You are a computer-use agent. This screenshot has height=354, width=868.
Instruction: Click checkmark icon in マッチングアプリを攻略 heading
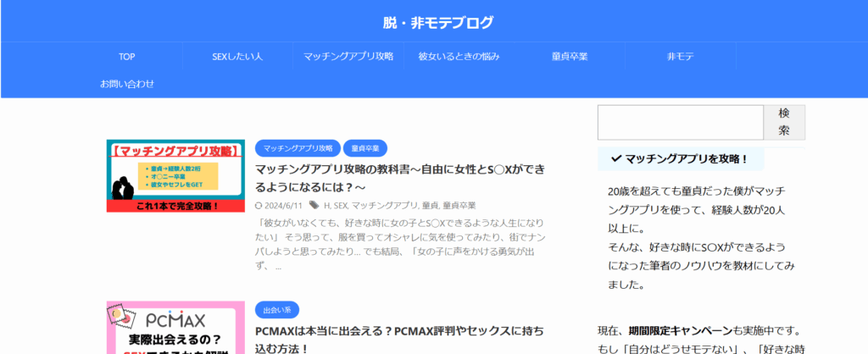pyautogui.click(x=615, y=159)
